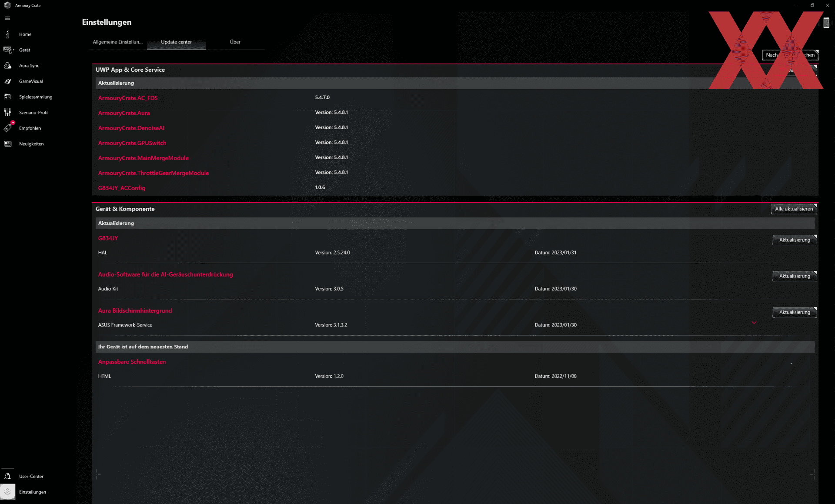
Task: Click Alle aktualisieren button
Action: [794, 209]
